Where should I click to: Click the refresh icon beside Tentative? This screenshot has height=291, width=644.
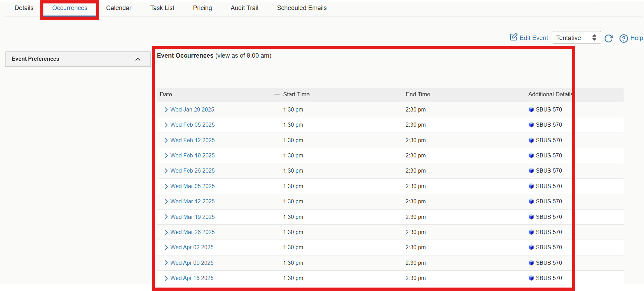[x=609, y=38]
